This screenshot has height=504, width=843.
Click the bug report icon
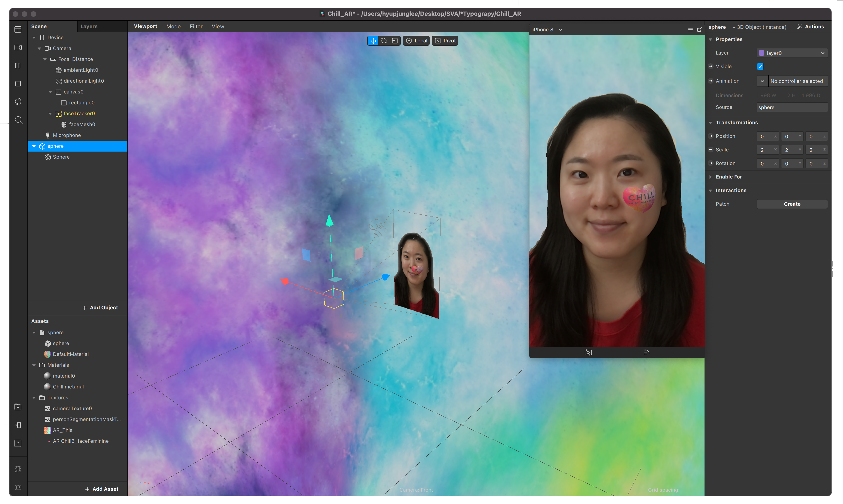[18, 469]
